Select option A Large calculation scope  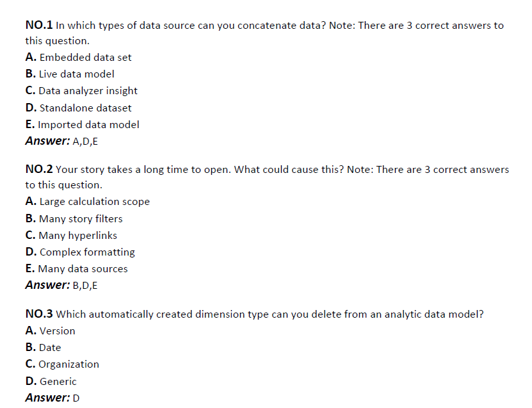pyautogui.click(x=88, y=202)
